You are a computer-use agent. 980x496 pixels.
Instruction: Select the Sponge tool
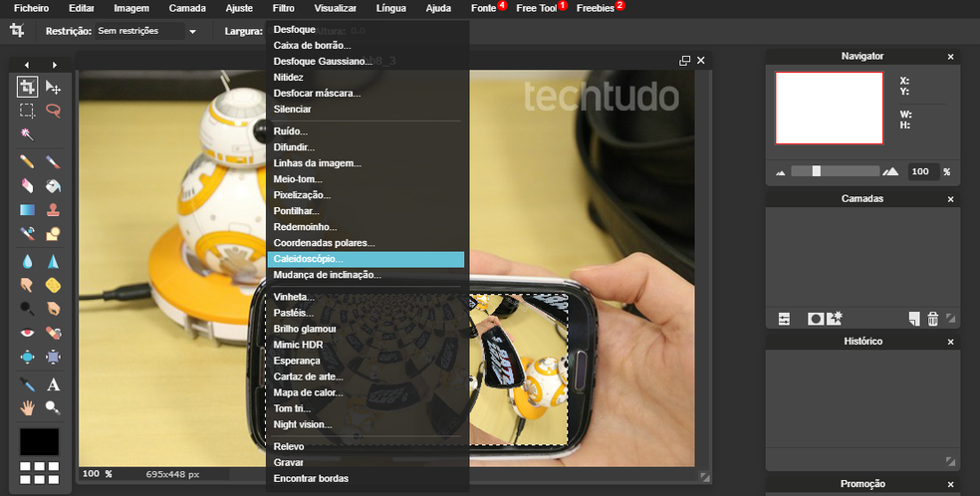pos(53,285)
